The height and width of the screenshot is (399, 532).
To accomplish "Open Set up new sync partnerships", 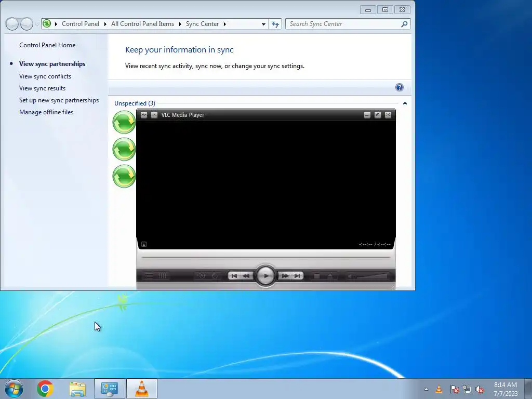I will click(59, 100).
